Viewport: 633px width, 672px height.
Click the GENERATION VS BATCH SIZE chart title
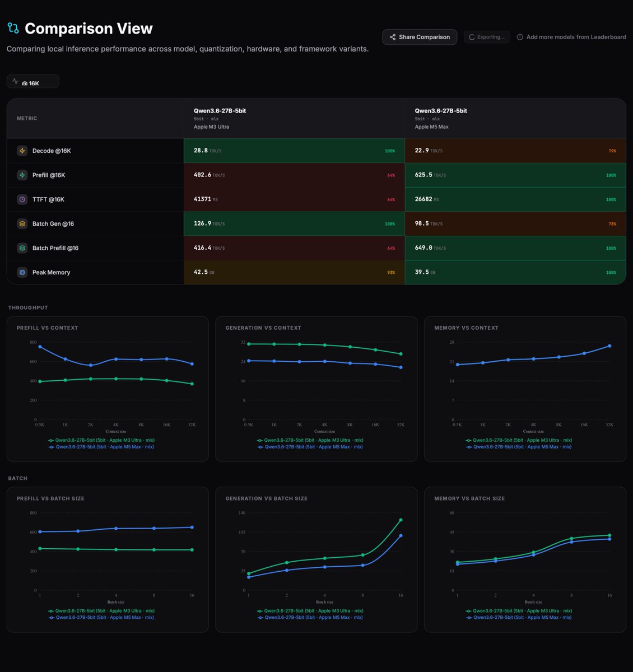click(267, 498)
